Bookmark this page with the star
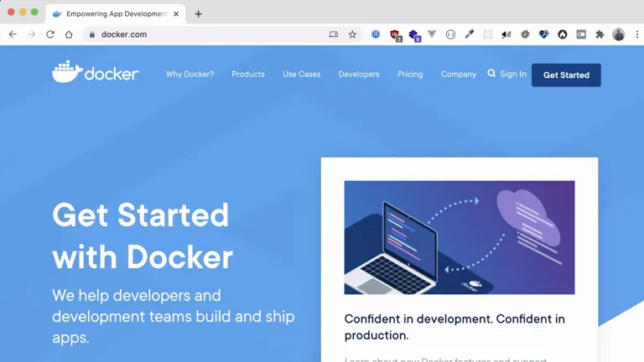Viewport: 644px width, 362px height. (352, 34)
